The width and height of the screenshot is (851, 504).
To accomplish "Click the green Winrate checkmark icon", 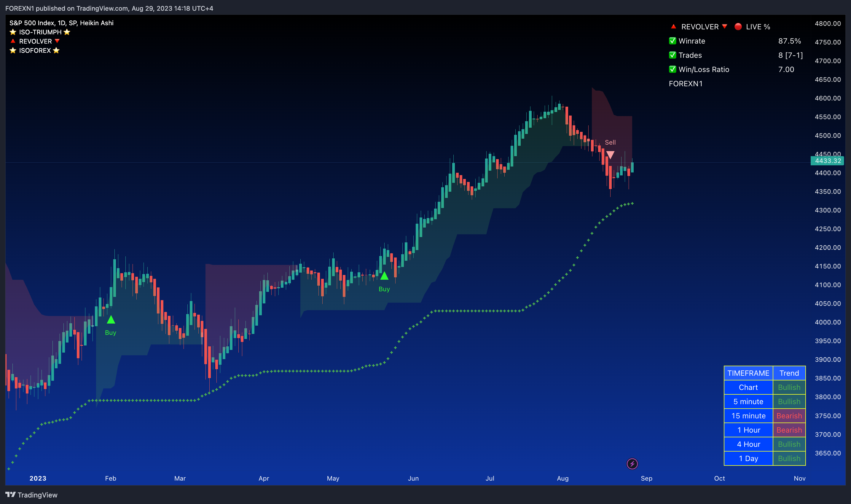I will point(672,41).
